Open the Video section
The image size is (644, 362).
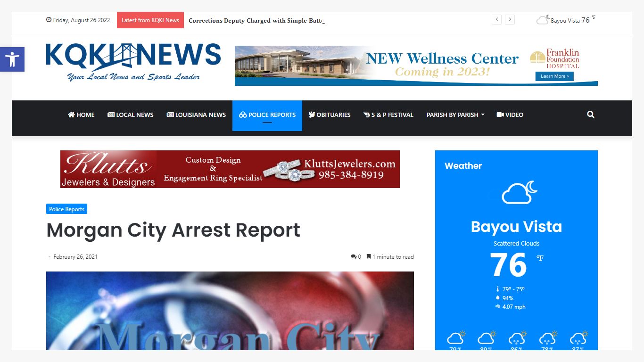510,115
